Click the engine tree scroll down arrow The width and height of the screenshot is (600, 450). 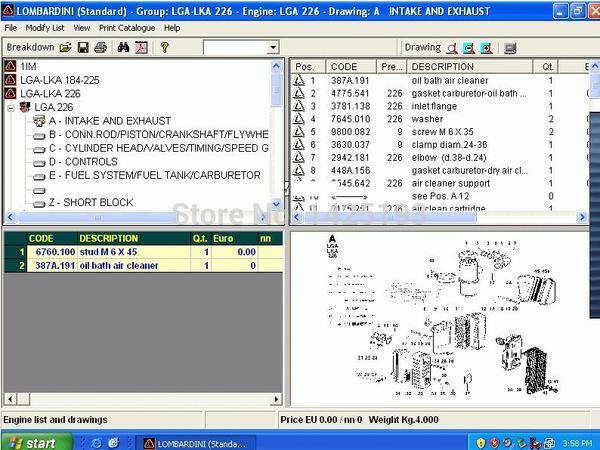pos(276,203)
